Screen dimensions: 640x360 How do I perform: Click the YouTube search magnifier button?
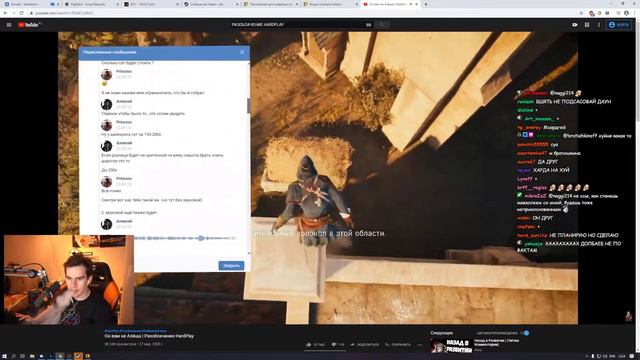click(x=382, y=25)
